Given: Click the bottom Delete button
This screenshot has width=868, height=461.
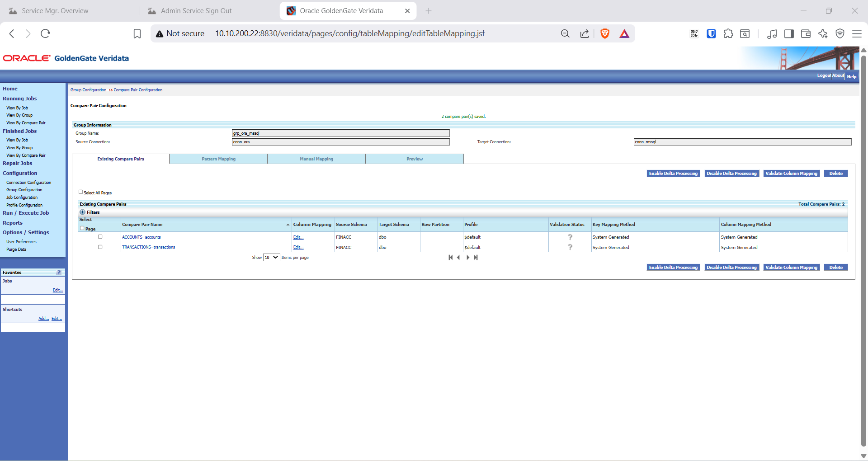Looking at the screenshot, I should click(836, 268).
